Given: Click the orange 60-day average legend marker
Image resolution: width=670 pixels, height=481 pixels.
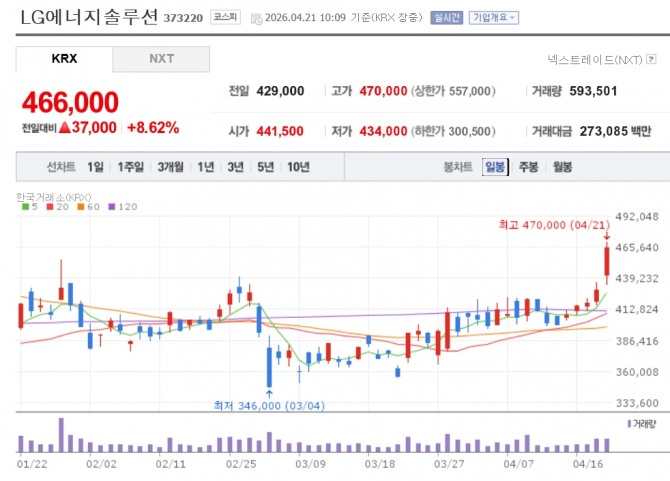Looking at the screenshot, I should coord(81,207).
